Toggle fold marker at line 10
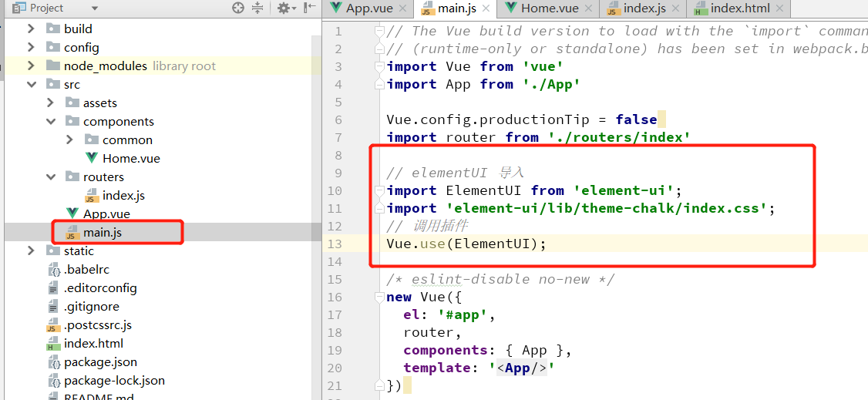The image size is (868, 400). pos(379,191)
